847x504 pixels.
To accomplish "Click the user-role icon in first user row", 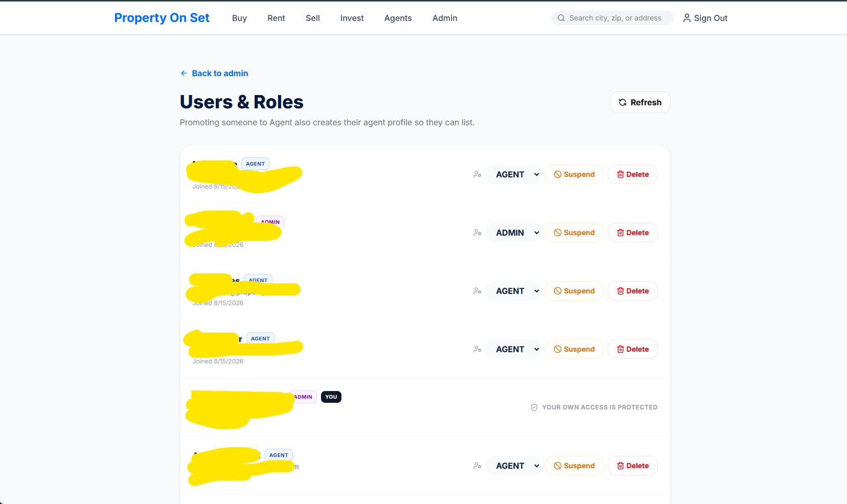I will tap(477, 174).
